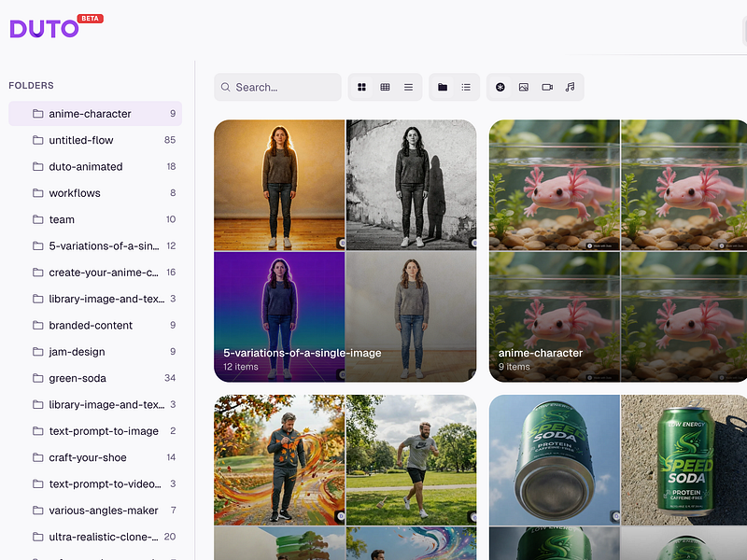
Task: Open the anime-character folder in the sidebar
Action: point(95,113)
